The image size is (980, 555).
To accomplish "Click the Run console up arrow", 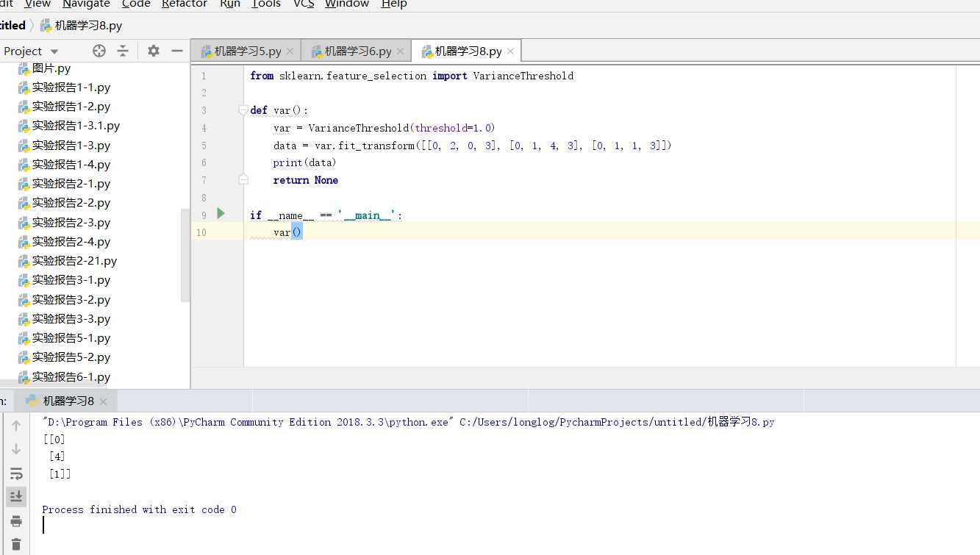I will (16, 426).
